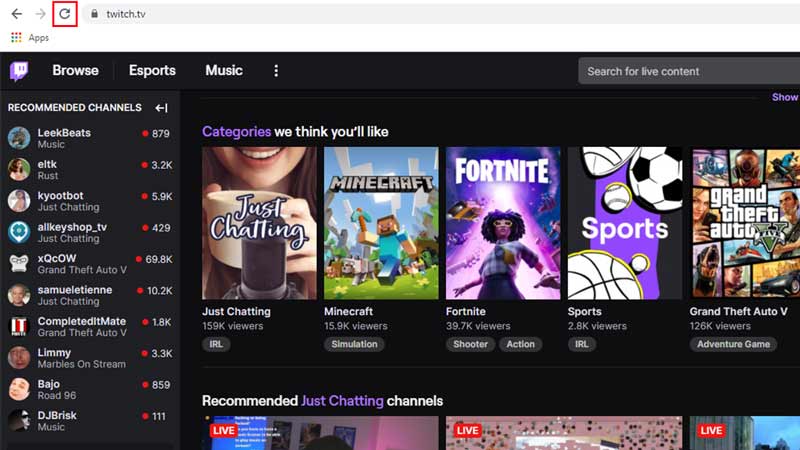This screenshot has height=450, width=800.
Task: Click the Categories purple heading link
Action: pyautogui.click(x=236, y=132)
